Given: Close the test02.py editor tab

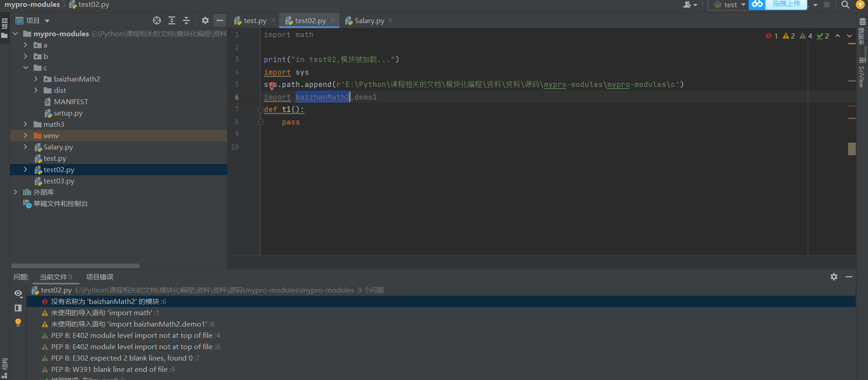Looking at the screenshot, I should pyautogui.click(x=333, y=20).
